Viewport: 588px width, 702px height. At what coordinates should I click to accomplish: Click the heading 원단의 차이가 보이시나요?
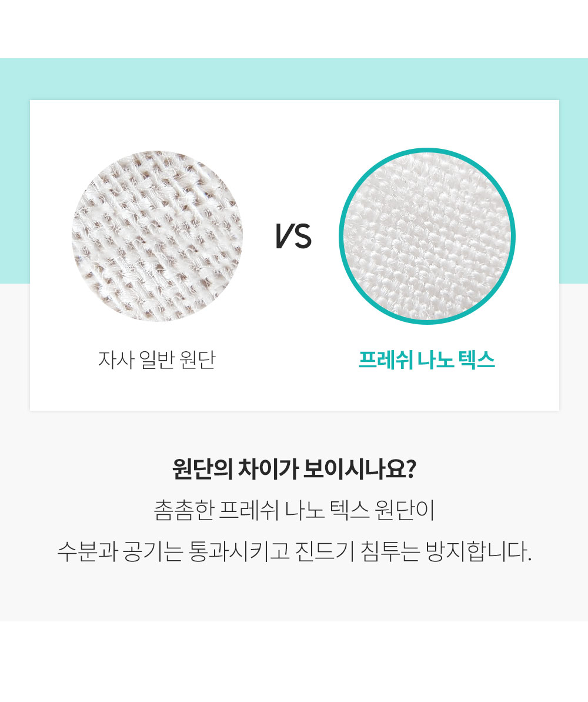click(x=294, y=469)
